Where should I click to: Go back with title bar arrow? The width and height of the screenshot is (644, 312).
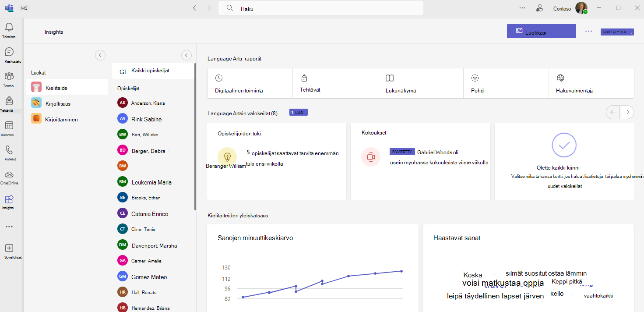click(x=194, y=8)
